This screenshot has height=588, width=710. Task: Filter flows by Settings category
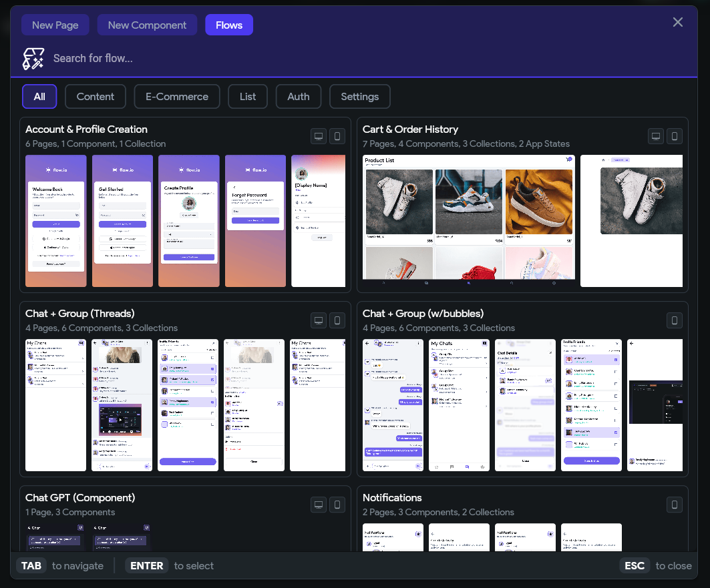(359, 96)
